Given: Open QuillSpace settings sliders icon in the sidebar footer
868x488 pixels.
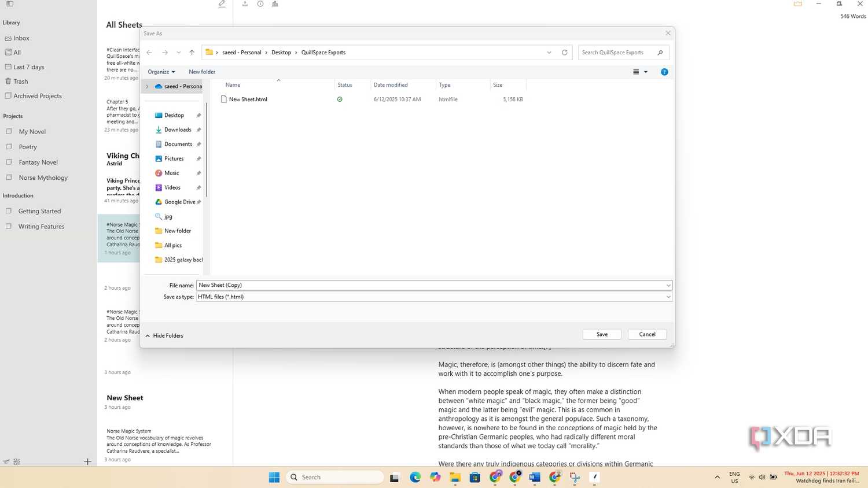Looking at the screenshot, I should [x=17, y=461].
